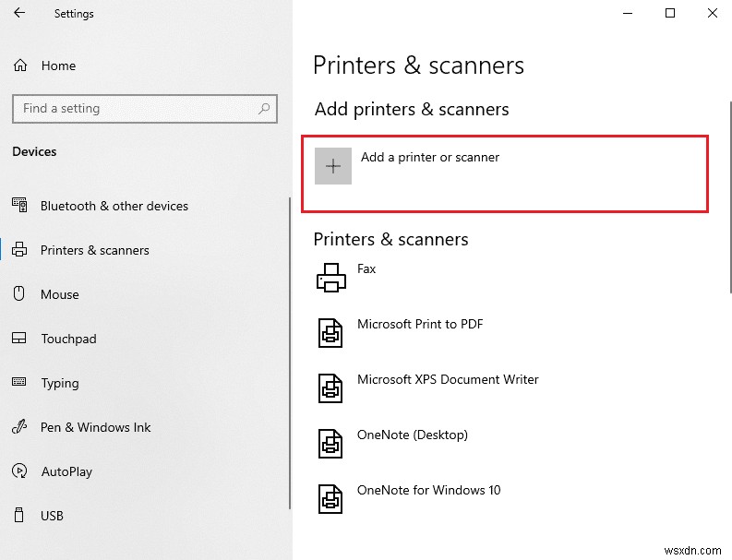The width and height of the screenshot is (732, 560).
Task: Click the plus icon to add a printer
Action: (x=333, y=166)
